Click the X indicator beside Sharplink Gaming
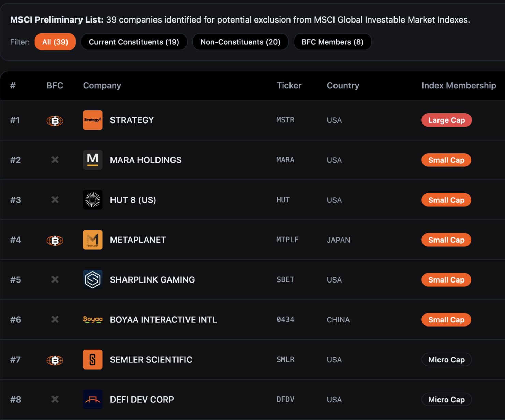This screenshot has width=505, height=420. (x=54, y=279)
